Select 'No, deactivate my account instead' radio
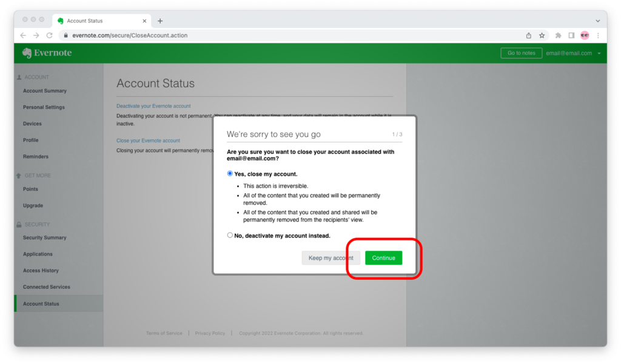 [230, 235]
